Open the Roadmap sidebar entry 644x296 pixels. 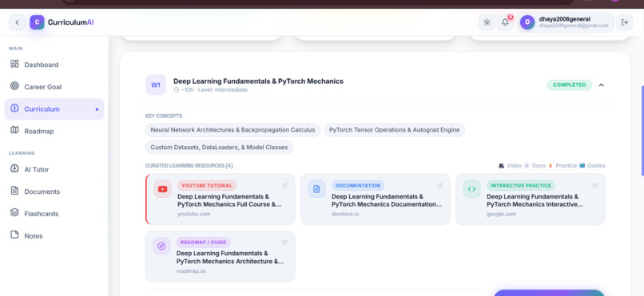[x=54, y=131]
